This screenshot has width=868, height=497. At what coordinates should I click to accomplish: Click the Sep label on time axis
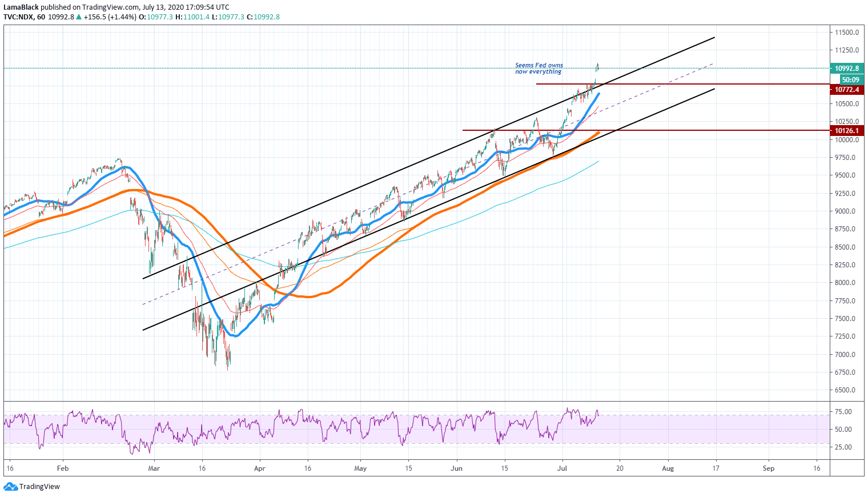[769, 468]
